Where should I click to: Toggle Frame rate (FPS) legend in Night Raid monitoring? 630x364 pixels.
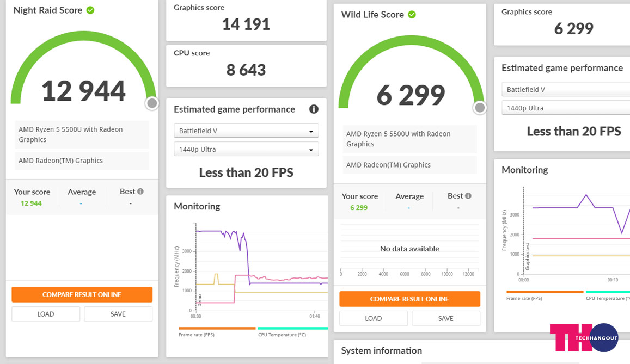click(x=217, y=331)
